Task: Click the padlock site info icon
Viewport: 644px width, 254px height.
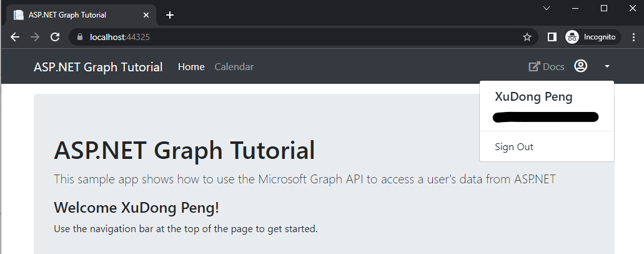Action: (80, 37)
